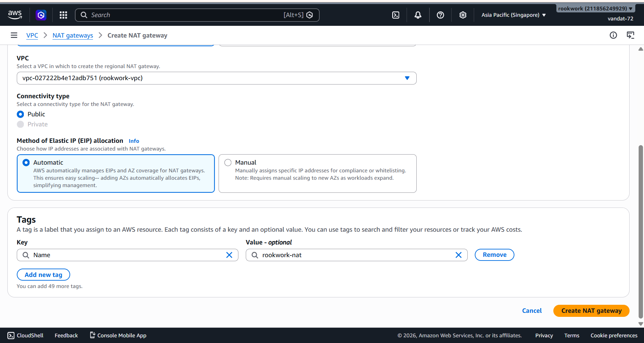This screenshot has width=644, height=343.
Task: Expand the Asia Pacific (Singapore) region selector
Action: [x=513, y=15]
